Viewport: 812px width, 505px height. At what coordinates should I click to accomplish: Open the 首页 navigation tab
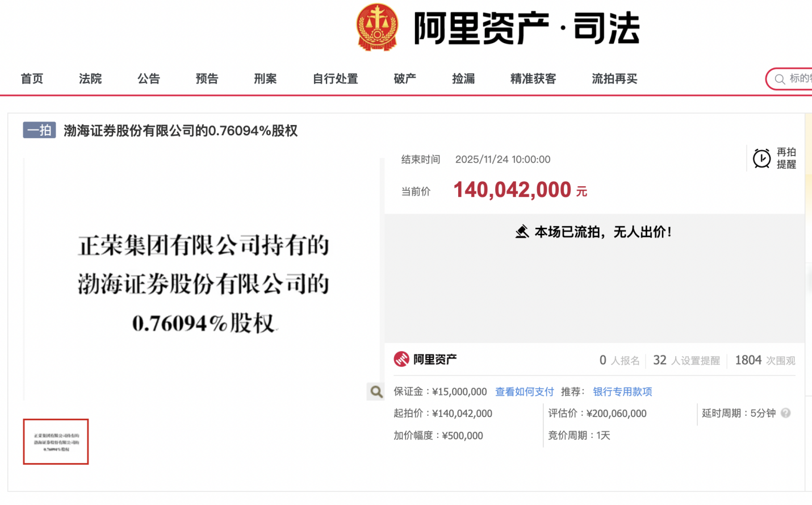32,79
